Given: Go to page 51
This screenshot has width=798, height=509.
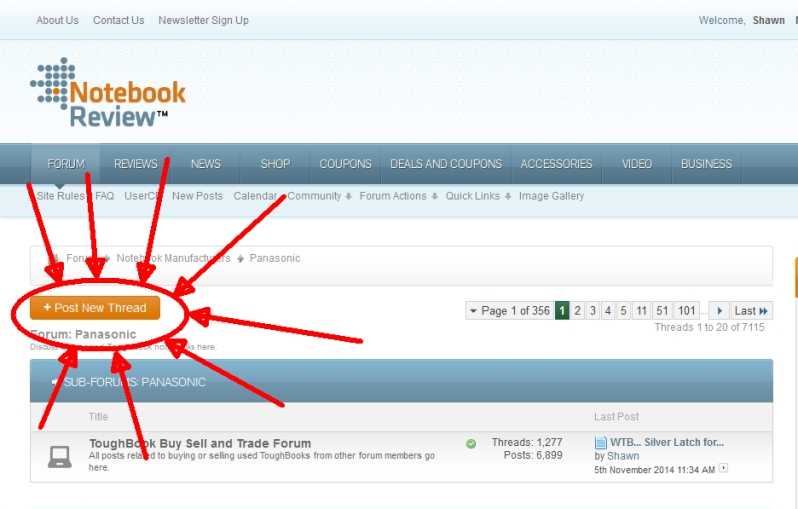Looking at the screenshot, I should point(662,310).
